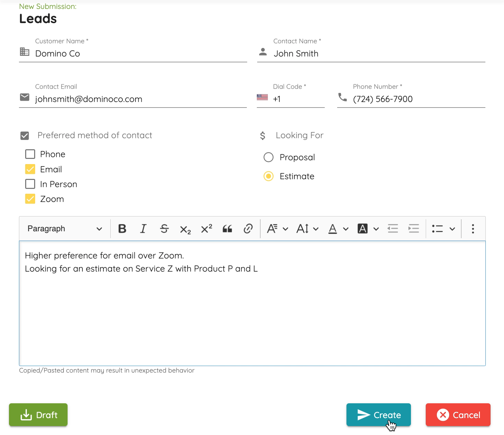
Task: Open the font family picker icon
Action: [x=272, y=229]
